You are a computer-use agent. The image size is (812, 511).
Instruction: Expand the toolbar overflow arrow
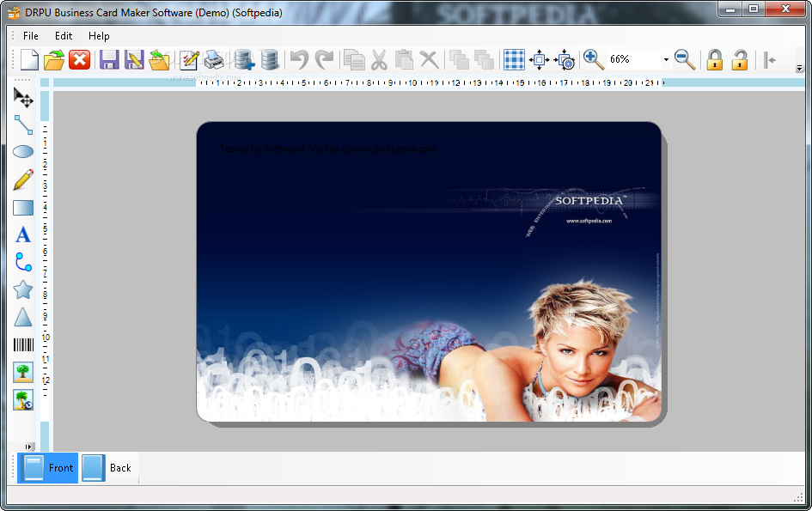(799, 68)
